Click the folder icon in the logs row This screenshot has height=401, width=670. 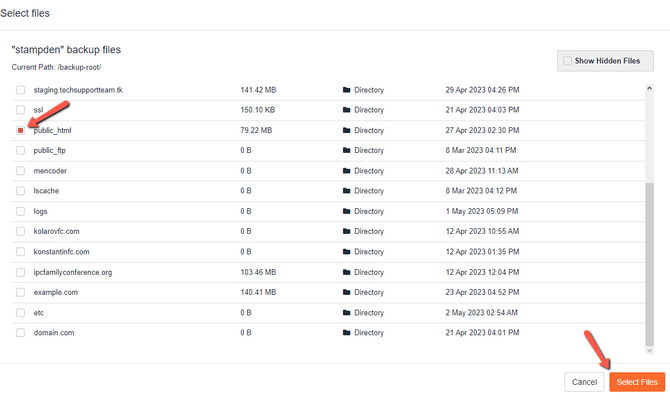click(x=346, y=211)
